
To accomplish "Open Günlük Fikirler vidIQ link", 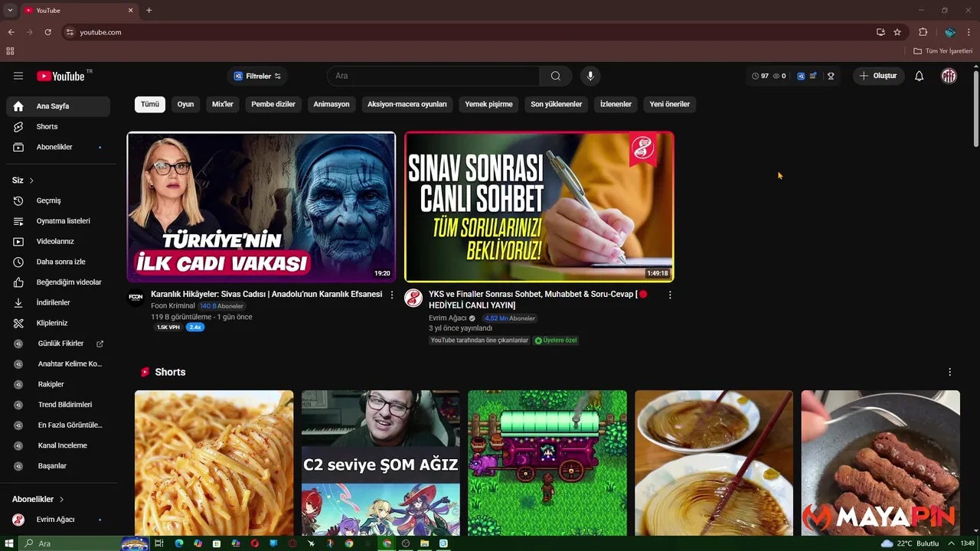I will pyautogui.click(x=58, y=344).
